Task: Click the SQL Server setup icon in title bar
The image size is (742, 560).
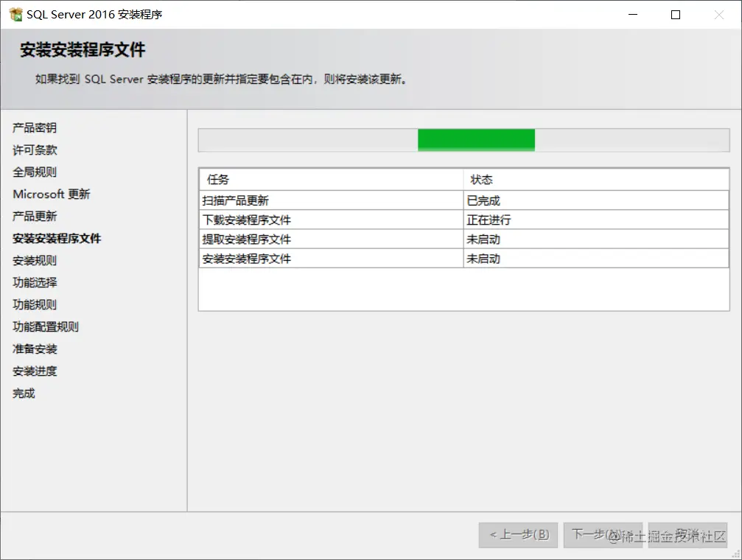Action: [16, 14]
